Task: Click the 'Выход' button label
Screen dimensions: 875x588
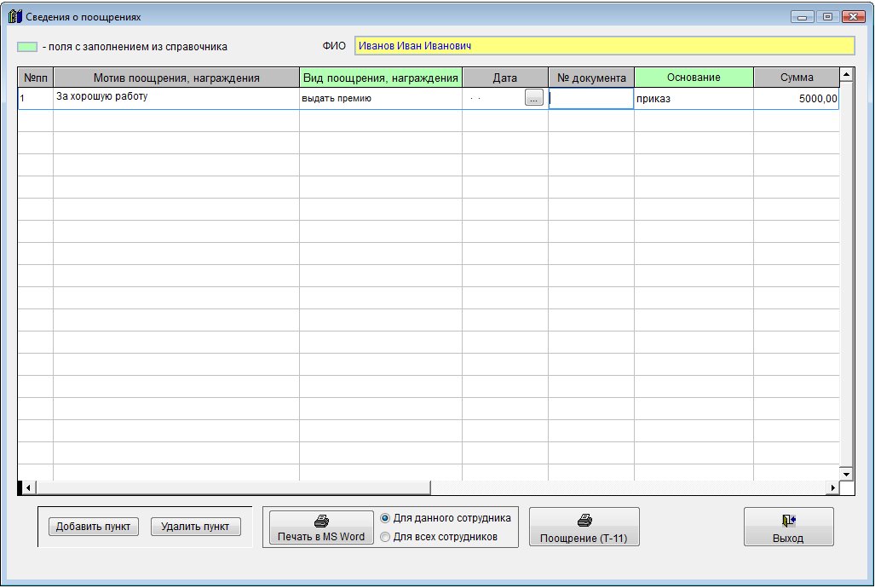Action: coord(788,539)
